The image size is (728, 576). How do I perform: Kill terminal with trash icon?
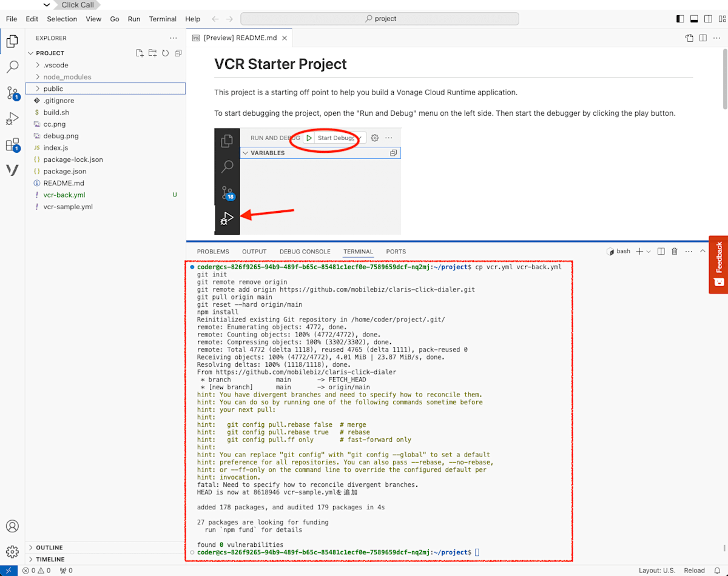point(675,251)
